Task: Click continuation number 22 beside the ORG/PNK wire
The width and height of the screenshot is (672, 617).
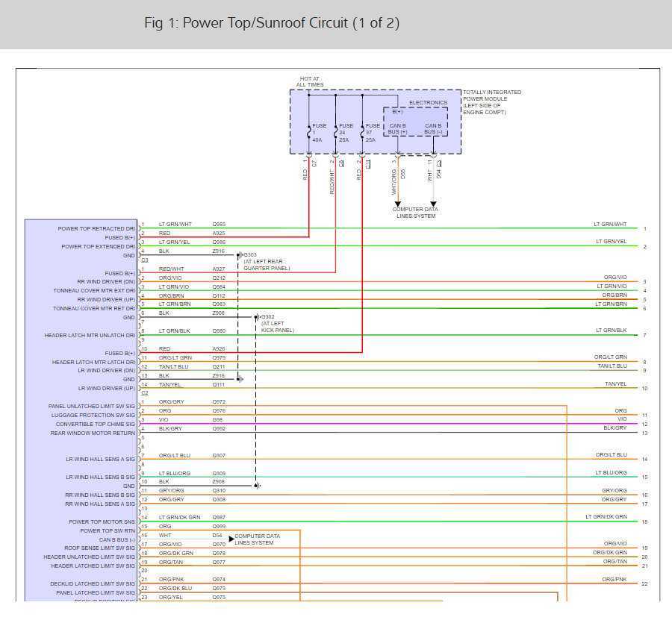Action: [644, 583]
